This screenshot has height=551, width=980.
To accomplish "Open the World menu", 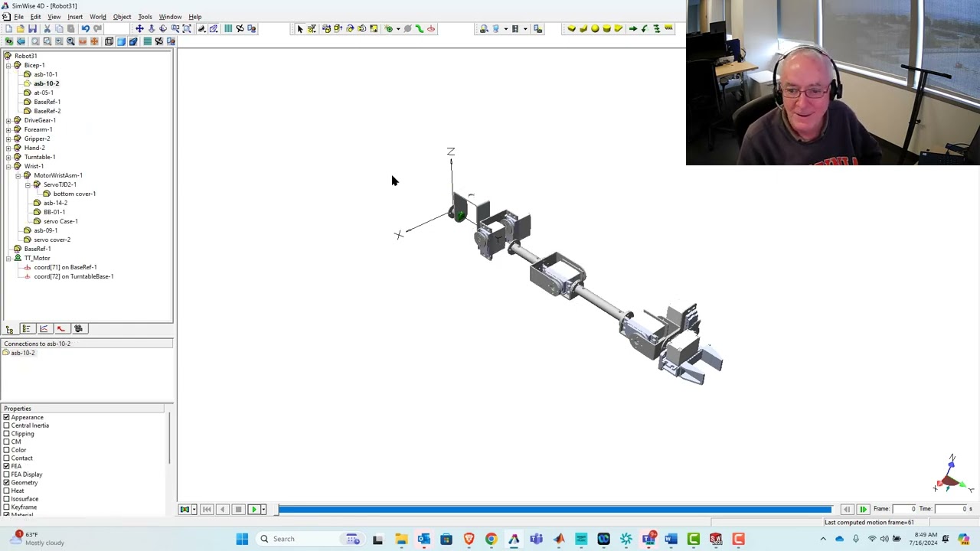I will 98,17.
